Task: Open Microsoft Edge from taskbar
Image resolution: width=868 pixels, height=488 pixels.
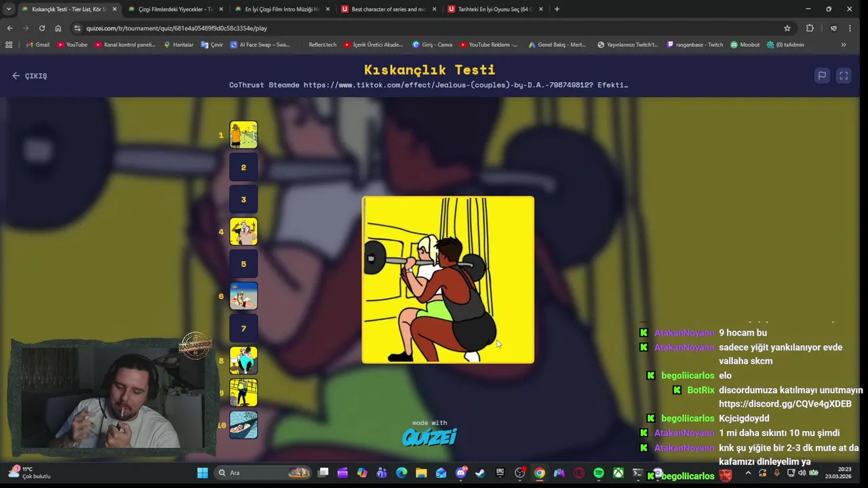Action: click(x=401, y=473)
